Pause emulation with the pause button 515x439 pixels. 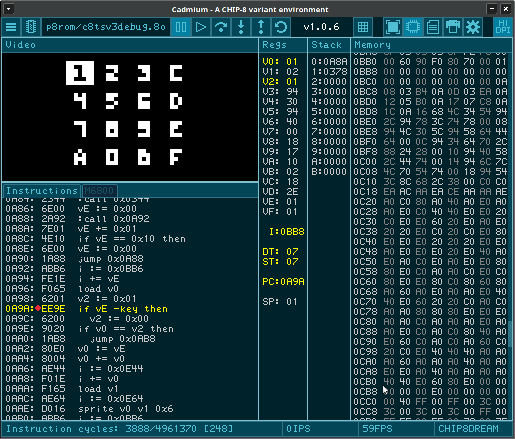pyautogui.click(x=181, y=27)
